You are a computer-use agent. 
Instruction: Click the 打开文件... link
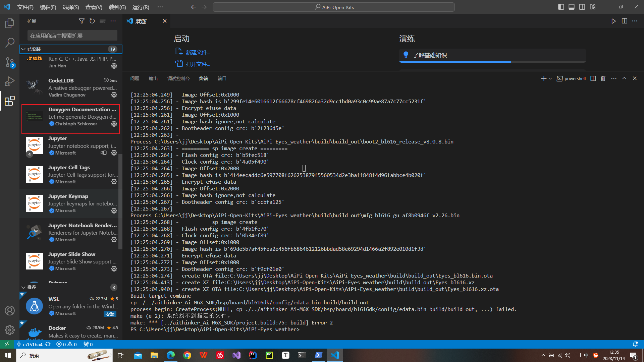click(x=198, y=64)
